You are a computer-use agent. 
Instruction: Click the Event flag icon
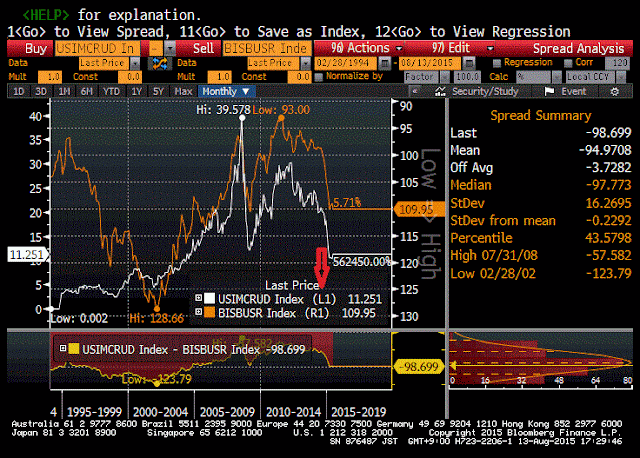(549, 91)
